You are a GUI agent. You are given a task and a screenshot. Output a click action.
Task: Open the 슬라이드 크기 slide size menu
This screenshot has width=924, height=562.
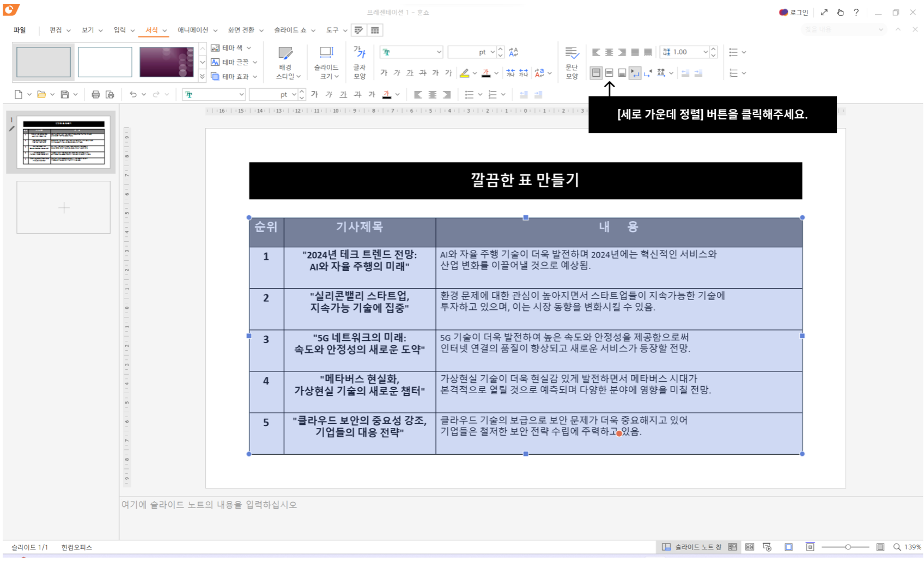tap(326, 62)
